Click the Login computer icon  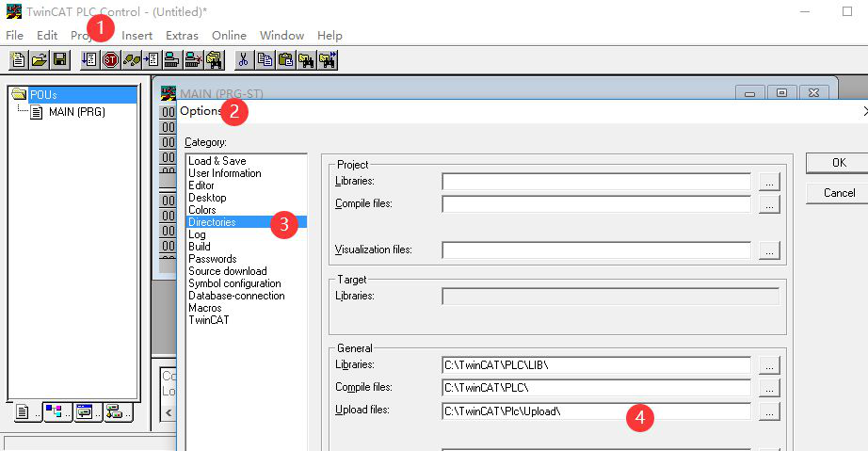coord(171,59)
